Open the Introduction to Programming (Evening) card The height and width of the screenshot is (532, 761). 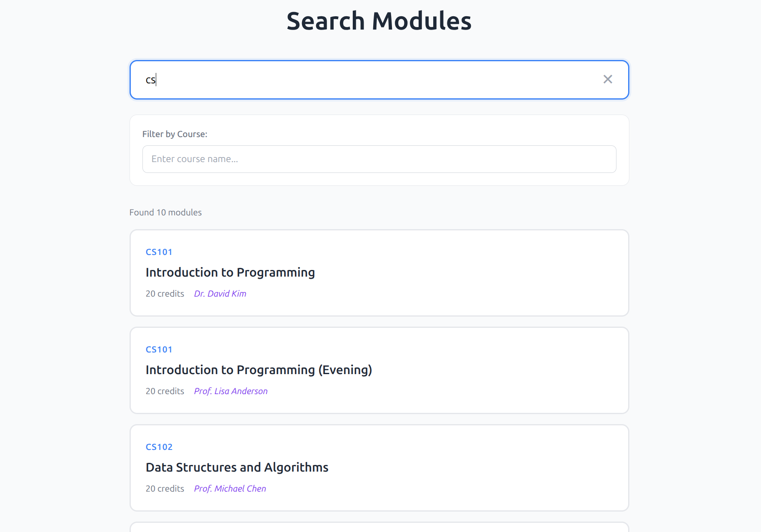click(479, 370)
